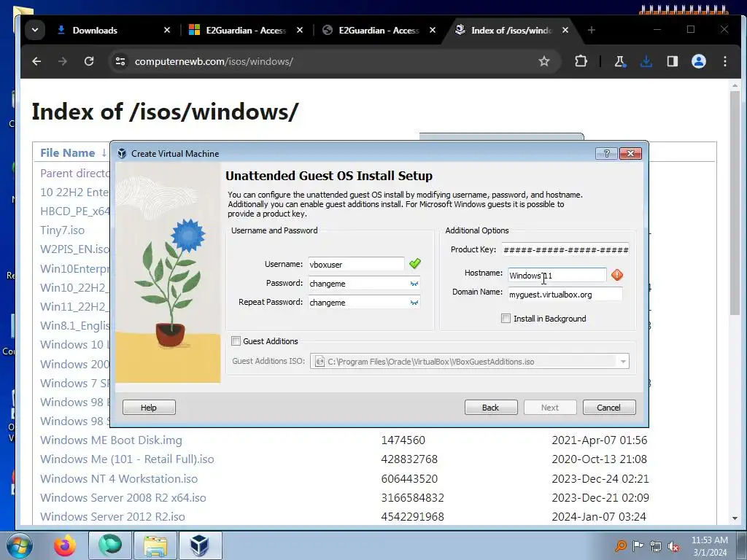Click the dialog's question mark help button
Image resolution: width=747 pixels, height=560 pixels.
606,153
